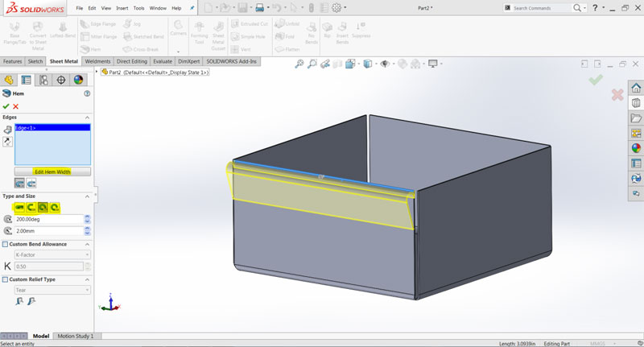Switch to the SOLIDWORKS Add-Ins tab
The width and height of the screenshot is (644, 347).
231,62
